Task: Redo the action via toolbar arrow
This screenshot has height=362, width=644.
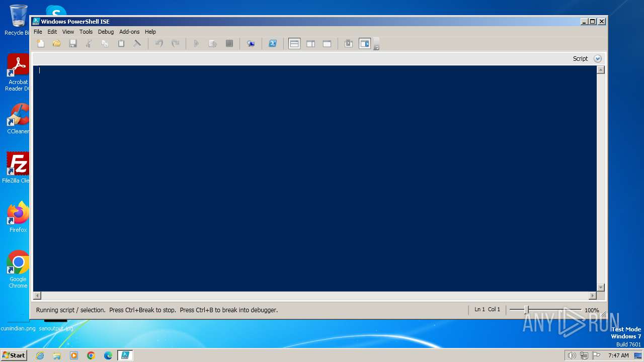Action: tap(175, 44)
